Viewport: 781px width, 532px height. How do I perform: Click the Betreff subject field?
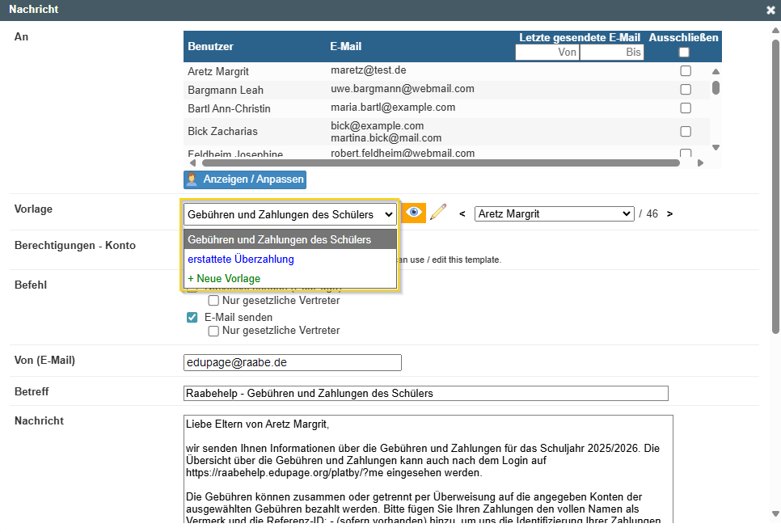pos(426,394)
